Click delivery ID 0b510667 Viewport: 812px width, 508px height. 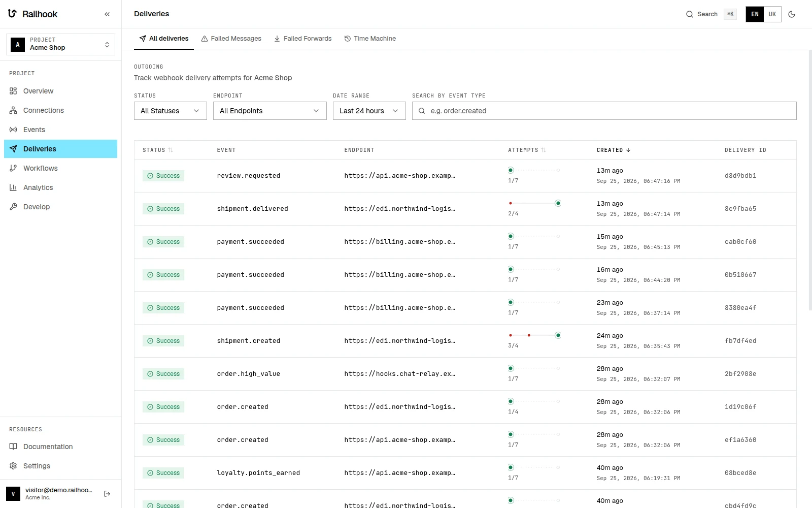tap(740, 275)
